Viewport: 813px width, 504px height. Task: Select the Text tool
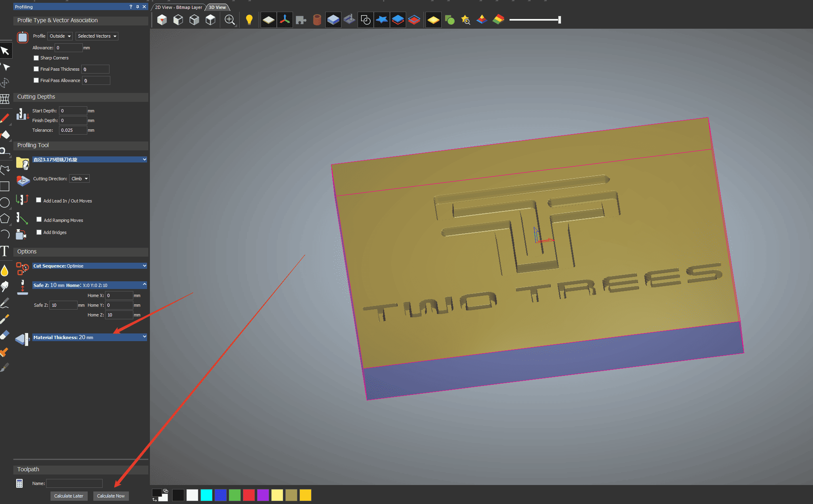pos(5,251)
